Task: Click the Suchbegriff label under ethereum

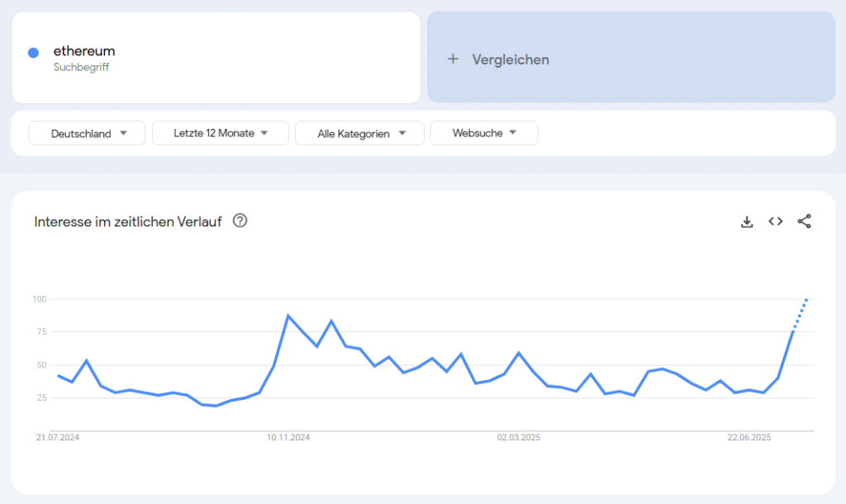Action: (x=81, y=68)
